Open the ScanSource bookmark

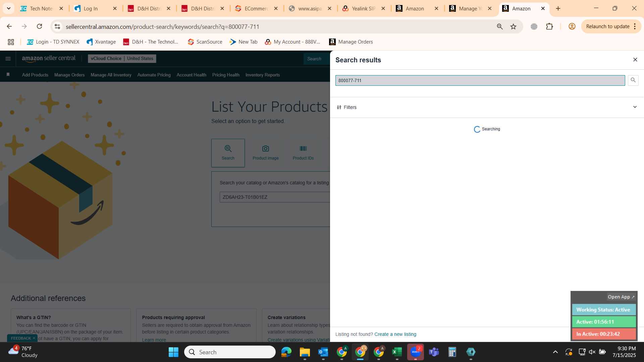pos(205,42)
